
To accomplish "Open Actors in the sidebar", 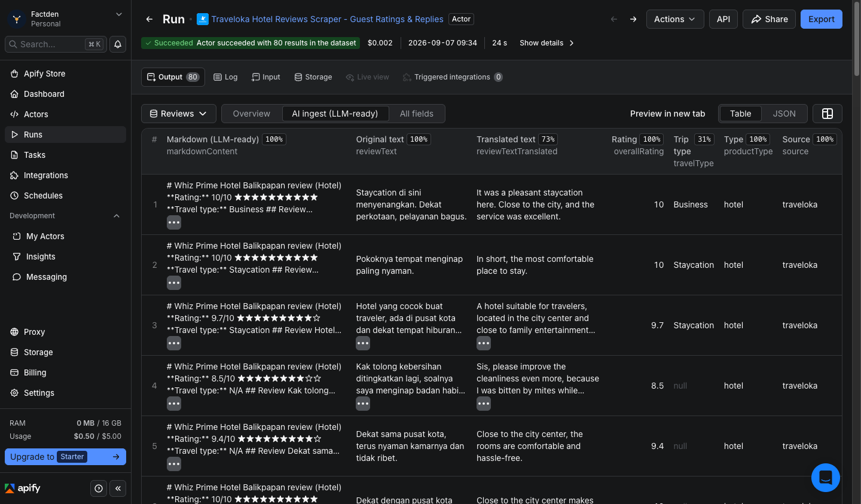I will click(65, 114).
